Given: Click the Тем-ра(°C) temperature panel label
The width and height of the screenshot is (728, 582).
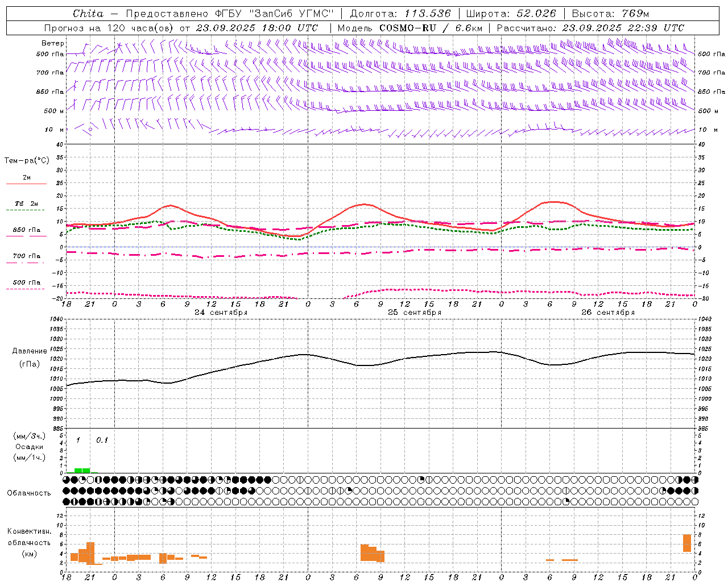Looking at the screenshot, I should [27, 161].
